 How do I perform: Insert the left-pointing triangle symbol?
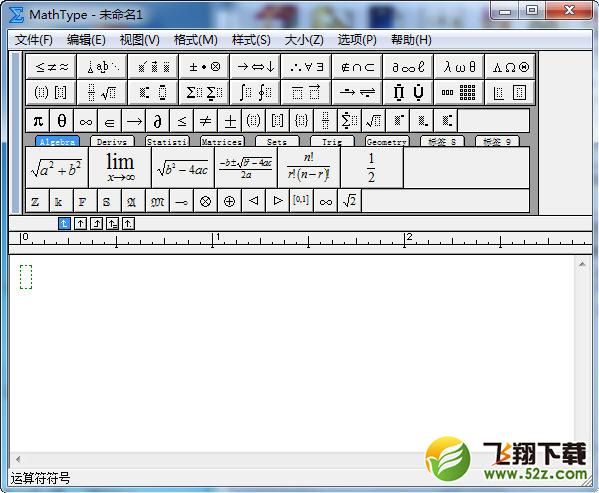click(253, 201)
